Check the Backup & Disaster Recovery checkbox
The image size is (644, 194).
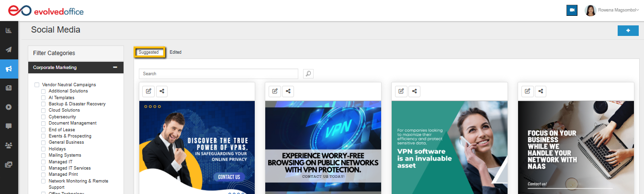(x=44, y=104)
